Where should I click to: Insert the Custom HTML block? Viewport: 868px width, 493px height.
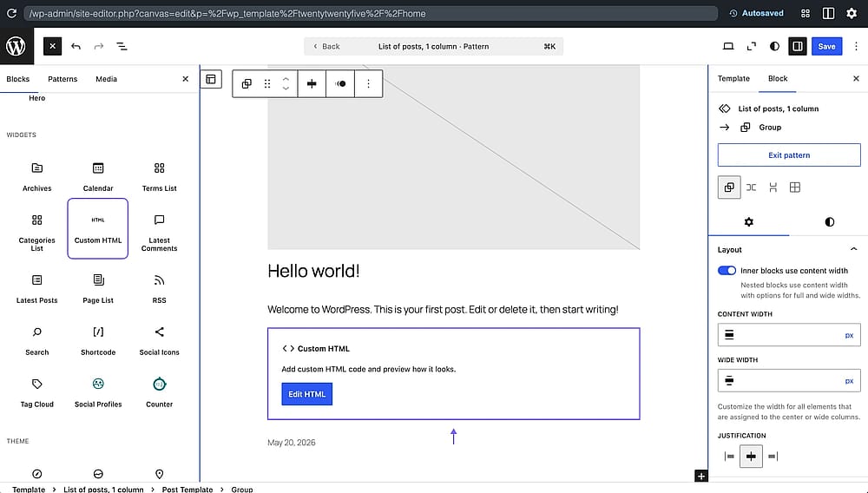[x=98, y=228]
